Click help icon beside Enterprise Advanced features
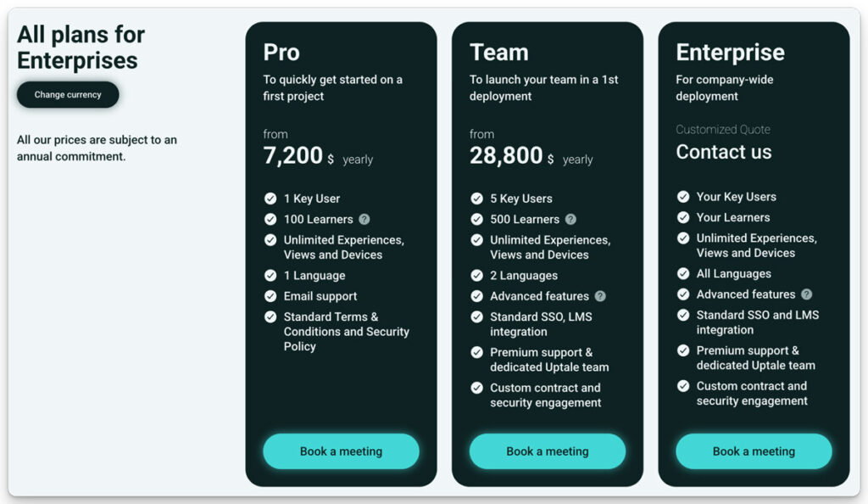This screenshot has width=868, height=504. tap(806, 294)
